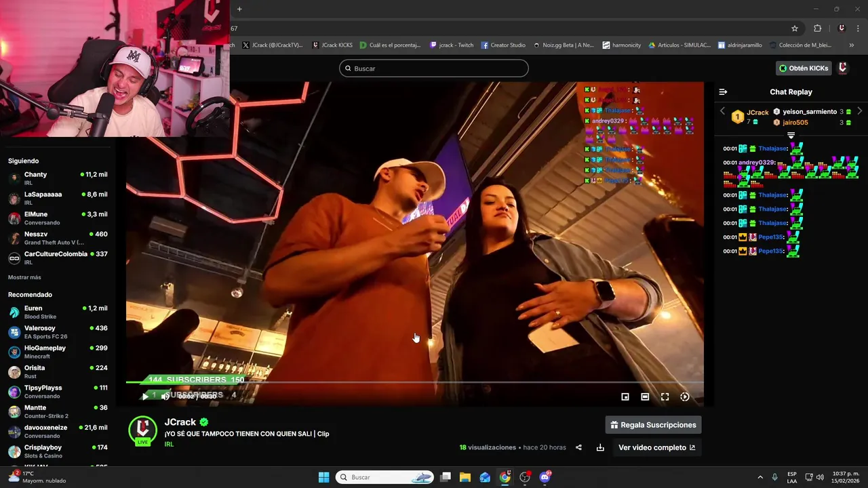This screenshot has width=868, height=488.
Task: Open Chanty channel in Siguiendo list
Action: click(58, 178)
